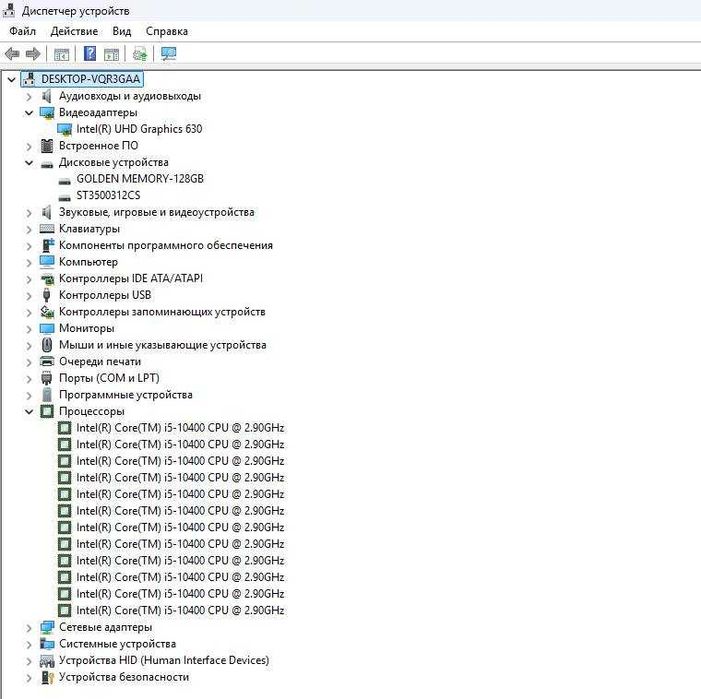Click the port connector icon beside Порты (COM и LPT)

point(46,378)
